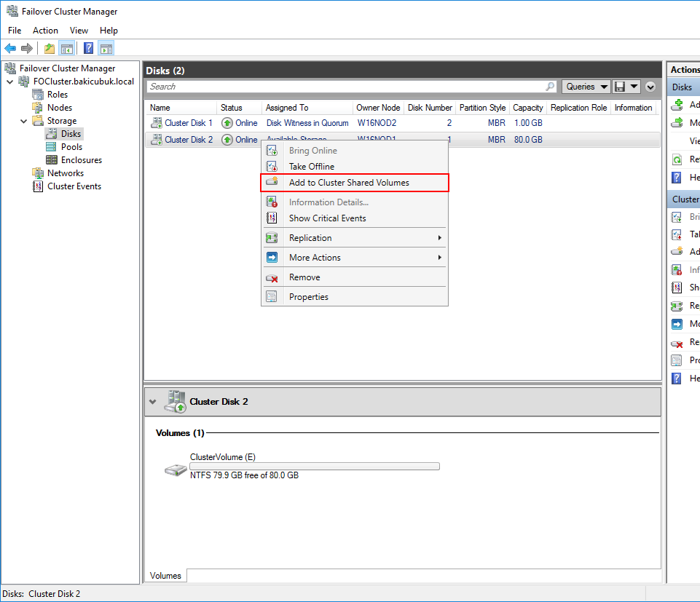The width and height of the screenshot is (700, 602).
Task: Collapse the Storage tree node
Action: point(23,121)
